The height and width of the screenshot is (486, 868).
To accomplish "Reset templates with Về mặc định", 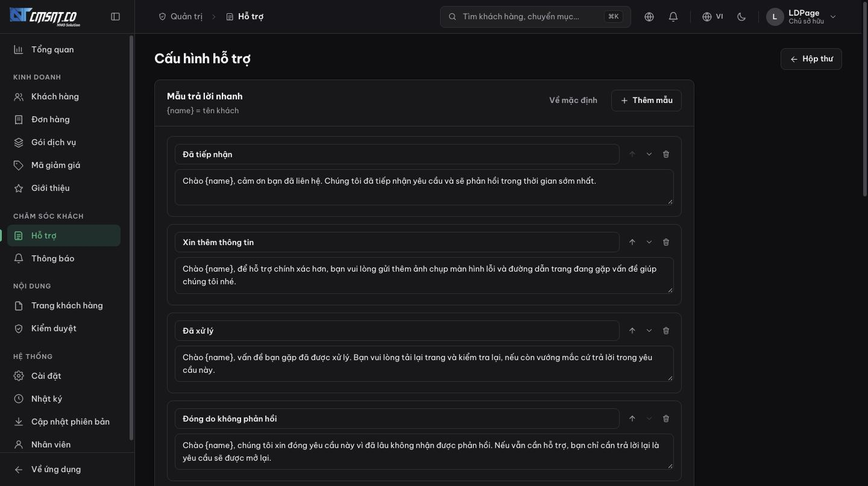I will pos(573,101).
